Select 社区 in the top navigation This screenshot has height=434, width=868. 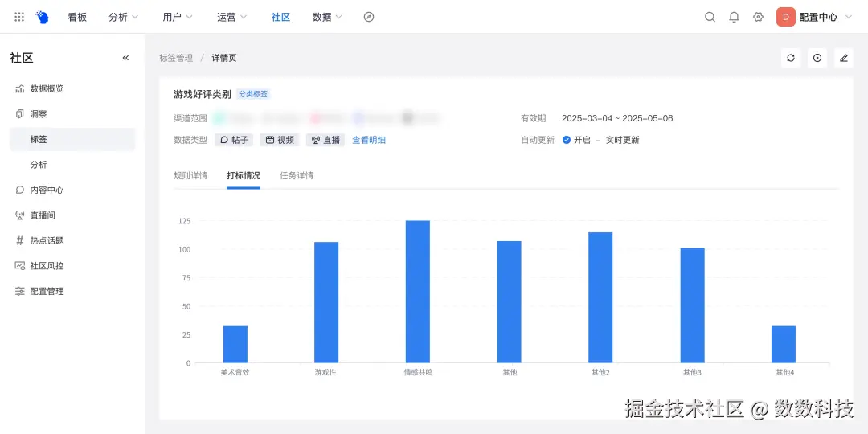tap(280, 17)
